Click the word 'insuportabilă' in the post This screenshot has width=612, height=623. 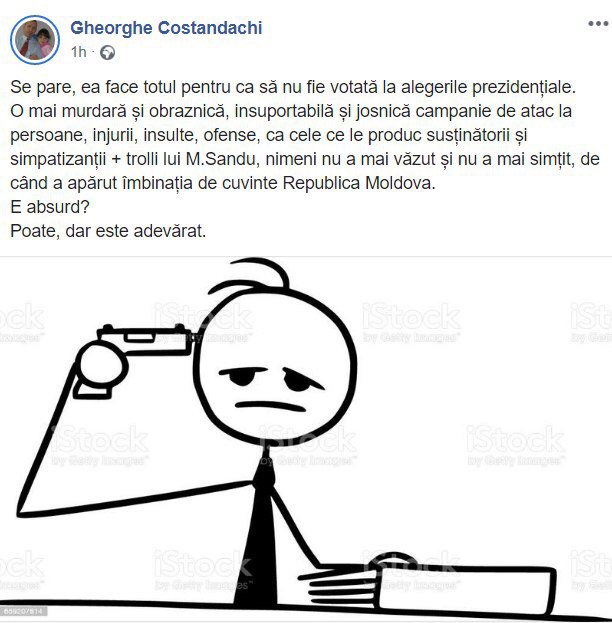click(x=284, y=111)
